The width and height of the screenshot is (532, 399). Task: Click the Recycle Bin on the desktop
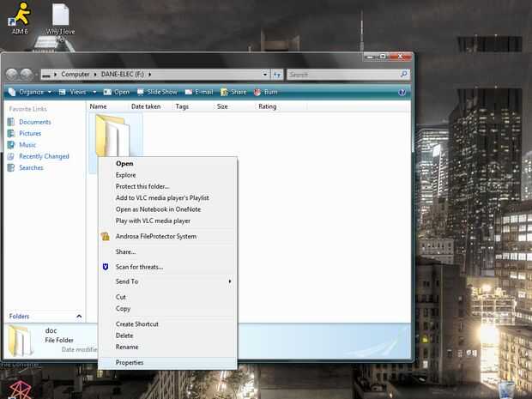tap(506, 390)
